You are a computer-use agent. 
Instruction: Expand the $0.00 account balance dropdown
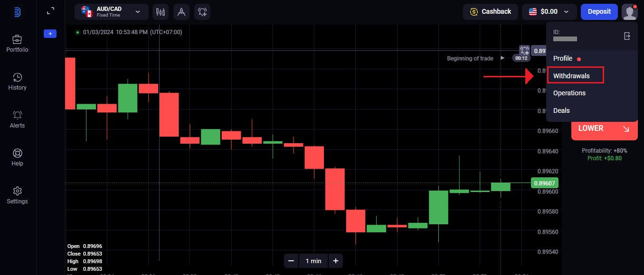coord(549,12)
